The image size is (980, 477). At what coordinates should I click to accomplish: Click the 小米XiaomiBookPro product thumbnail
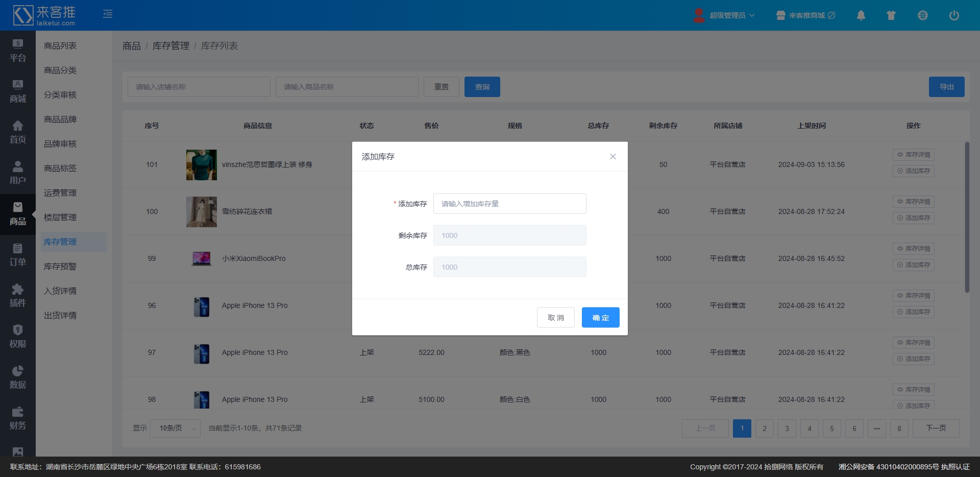point(202,259)
